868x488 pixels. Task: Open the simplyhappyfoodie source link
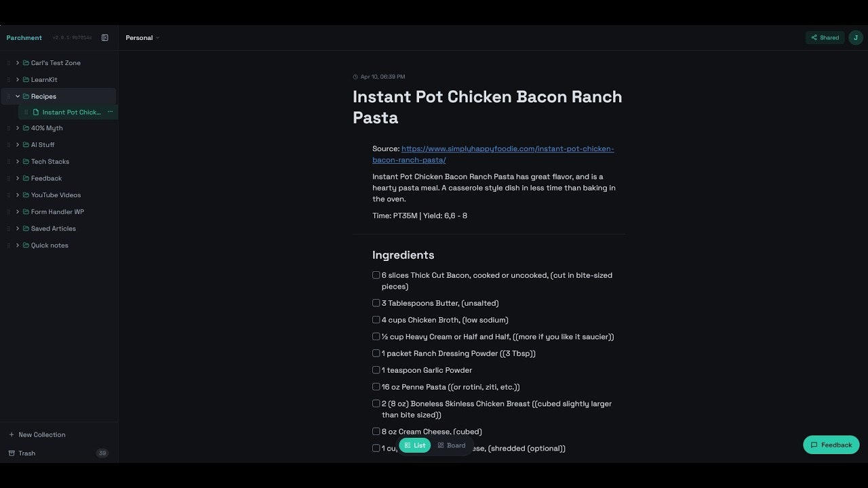click(493, 155)
